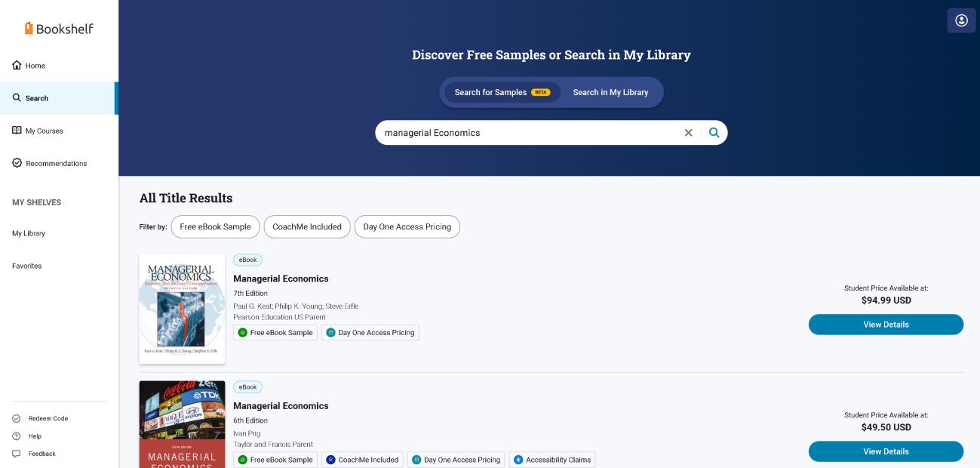Screen dimensions: 980x468
Task: Click the Redeem Code icon
Action: point(17,418)
